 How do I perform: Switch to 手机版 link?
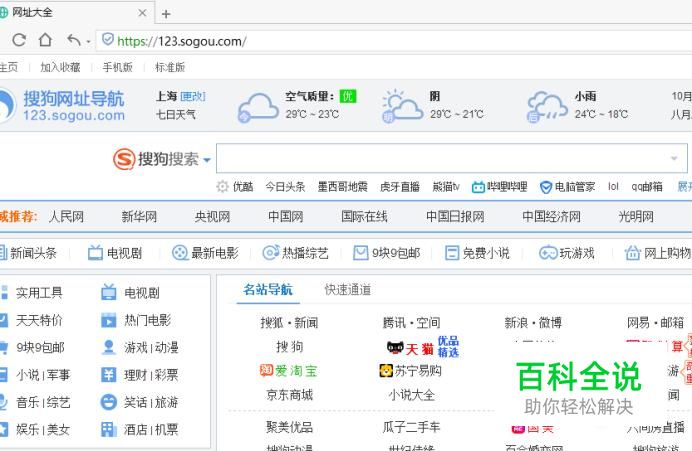pyautogui.click(x=117, y=67)
